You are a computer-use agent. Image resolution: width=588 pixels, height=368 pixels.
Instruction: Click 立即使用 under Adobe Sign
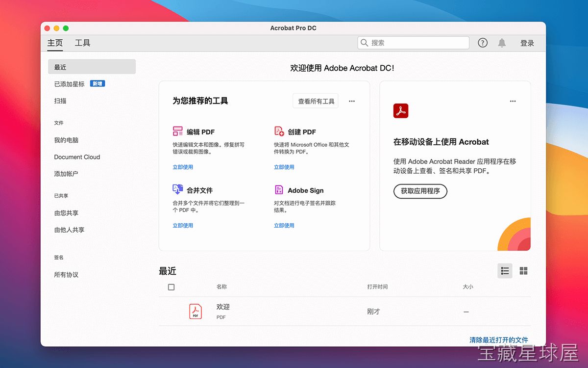(x=284, y=225)
